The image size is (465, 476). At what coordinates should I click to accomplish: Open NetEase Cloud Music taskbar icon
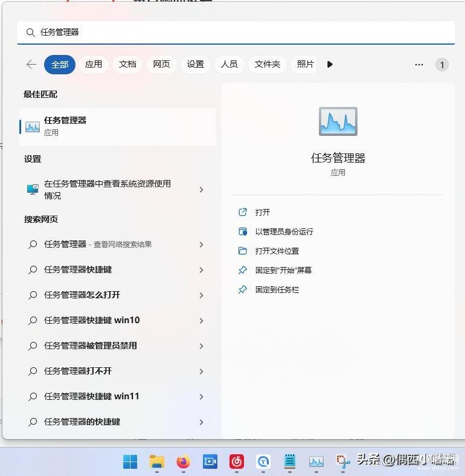(237, 462)
